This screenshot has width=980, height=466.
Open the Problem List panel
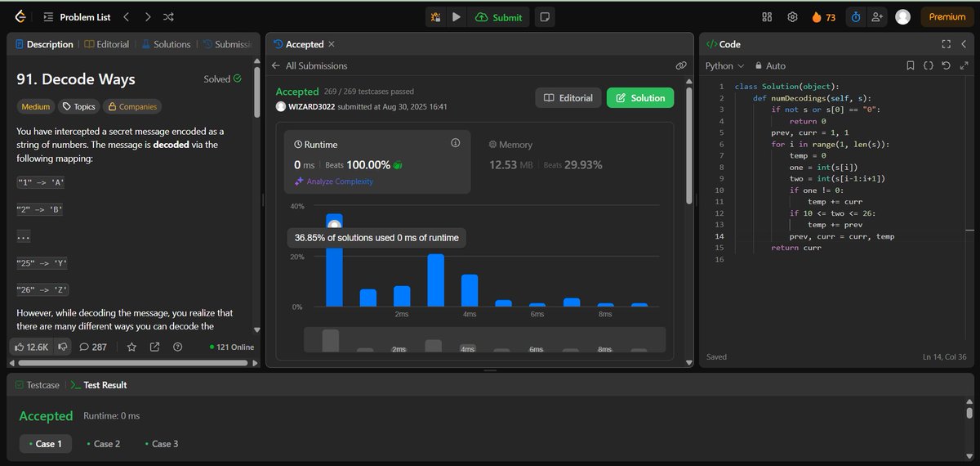pyautogui.click(x=78, y=16)
